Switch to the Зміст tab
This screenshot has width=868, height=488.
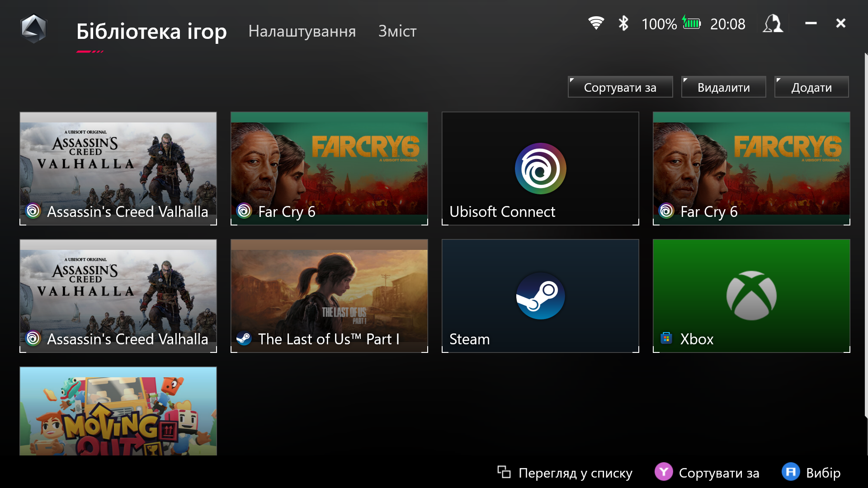point(397,31)
